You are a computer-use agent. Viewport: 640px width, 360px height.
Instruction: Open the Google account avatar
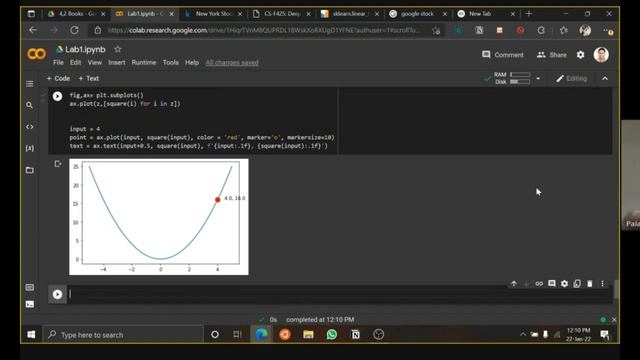tap(601, 55)
